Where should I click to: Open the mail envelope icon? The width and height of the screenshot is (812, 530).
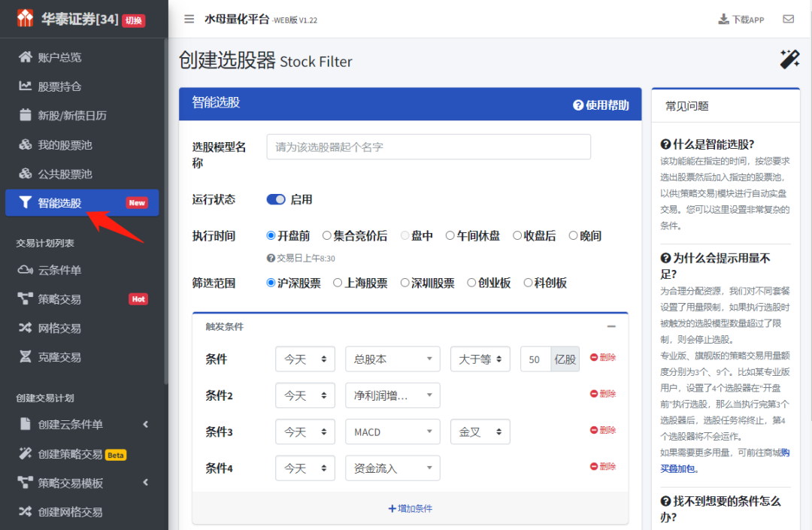788,20
